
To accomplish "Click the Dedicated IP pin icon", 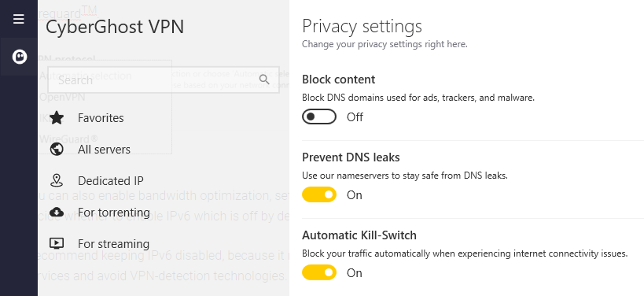I will coord(57,180).
